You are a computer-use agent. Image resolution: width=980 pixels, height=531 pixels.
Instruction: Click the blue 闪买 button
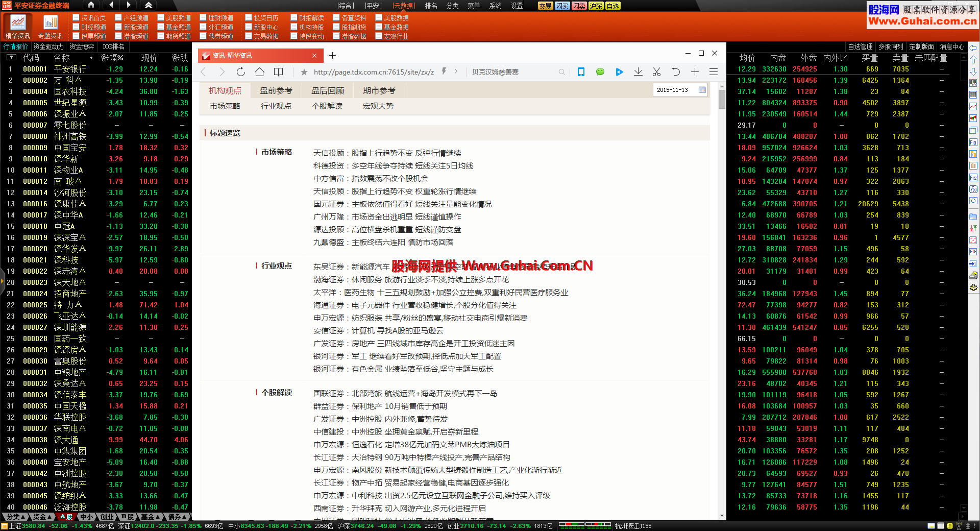[562, 6]
